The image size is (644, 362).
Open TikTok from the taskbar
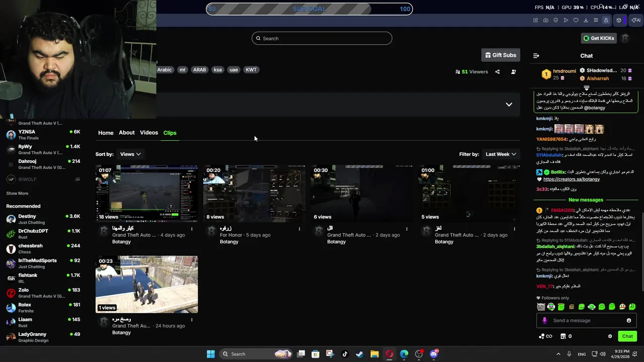[345, 354]
